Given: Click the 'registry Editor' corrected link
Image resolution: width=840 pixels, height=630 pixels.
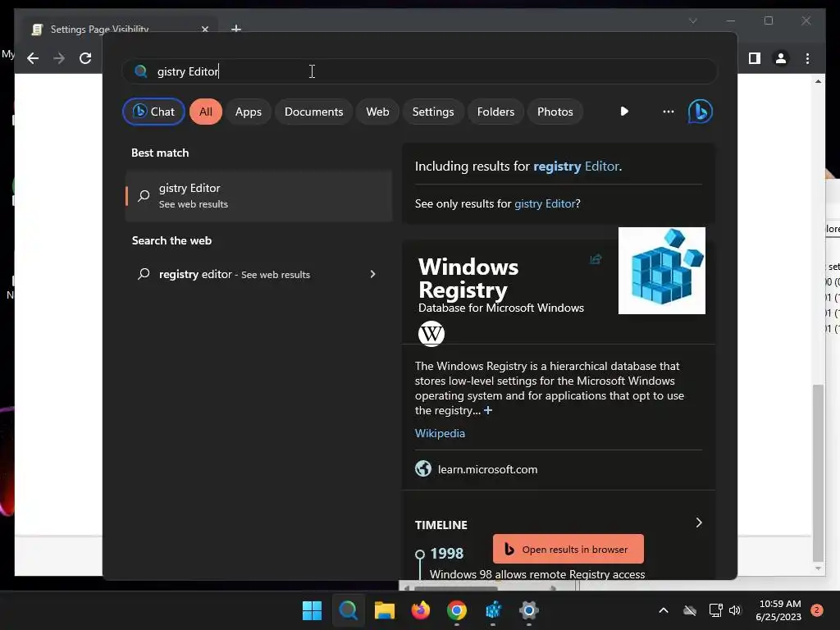Looking at the screenshot, I should (577, 166).
